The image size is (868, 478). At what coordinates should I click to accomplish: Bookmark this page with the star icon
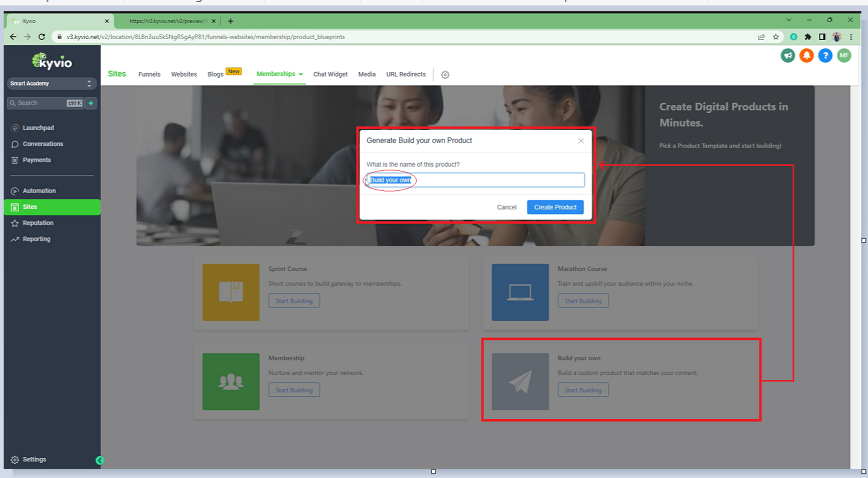776,36
